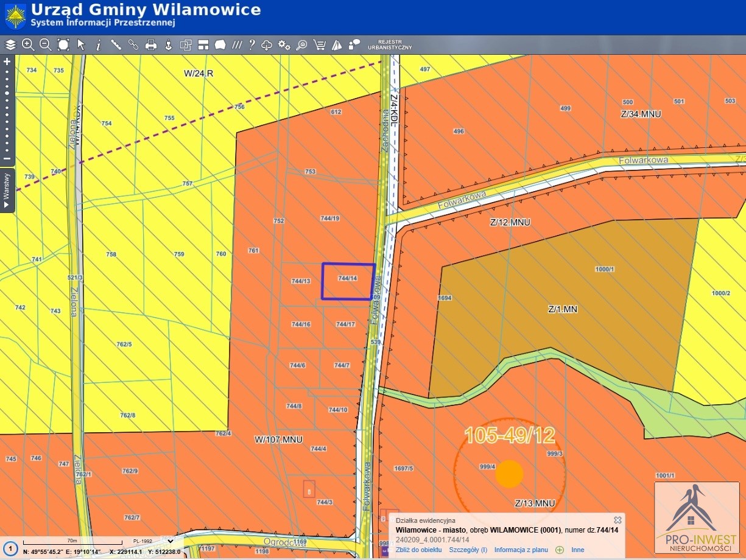Click the split panel layout icon
The width and height of the screenshot is (746, 560).
[x=203, y=44]
